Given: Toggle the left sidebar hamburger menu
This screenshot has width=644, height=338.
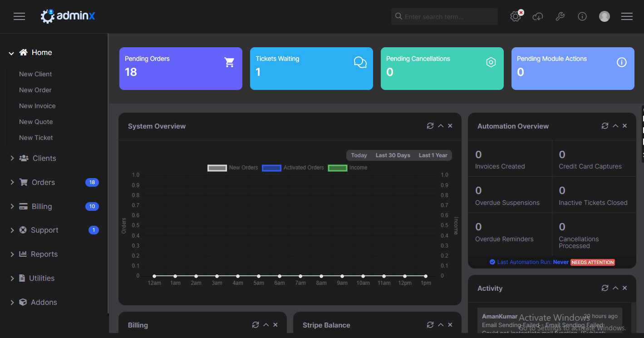Looking at the screenshot, I should (19, 17).
